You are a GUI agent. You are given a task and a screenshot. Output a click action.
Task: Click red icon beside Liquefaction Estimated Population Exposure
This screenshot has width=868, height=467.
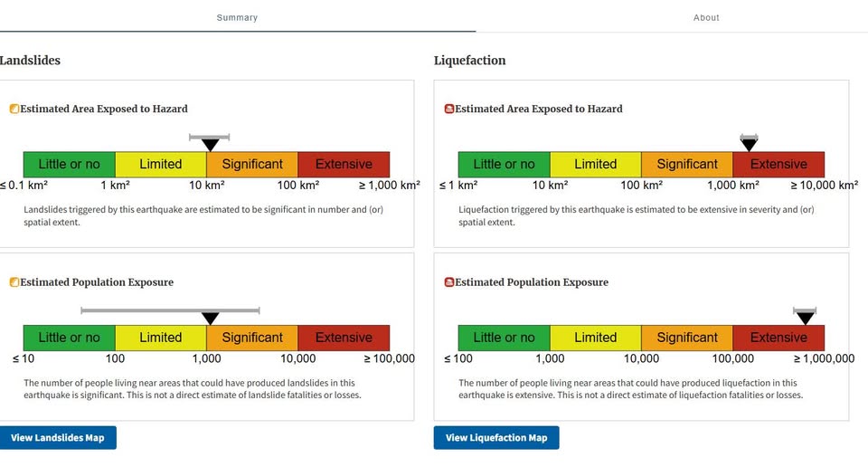449,282
